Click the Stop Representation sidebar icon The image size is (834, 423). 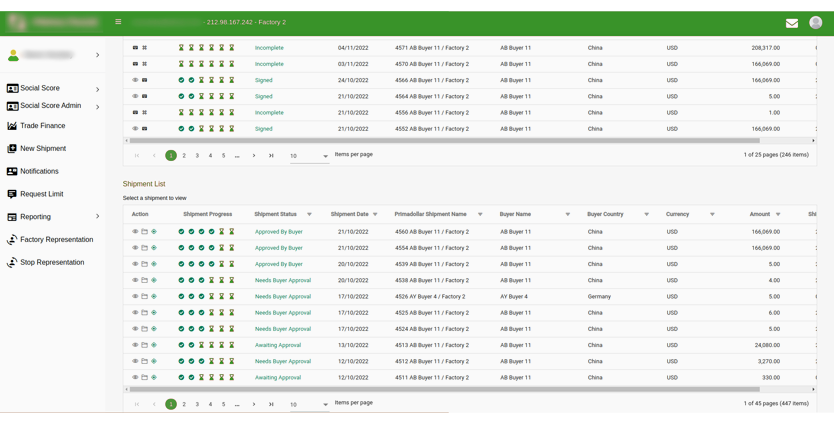click(12, 263)
